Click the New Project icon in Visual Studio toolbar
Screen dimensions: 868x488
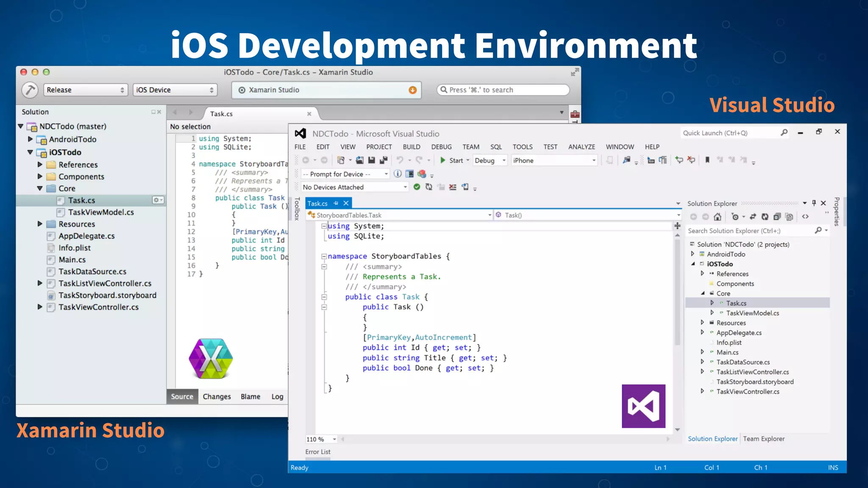point(340,160)
